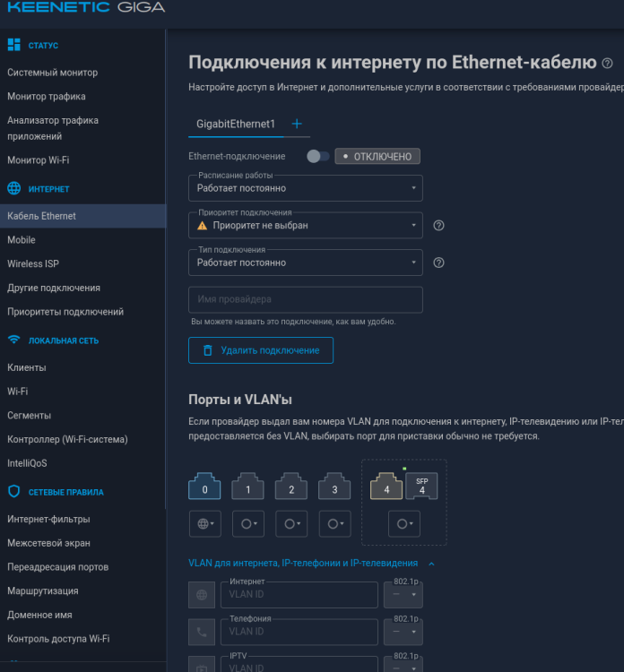The width and height of the screenshot is (624, 672).
Task: Open 802.1p dropdown for Internet VLAN
Action: coord(403,595)
